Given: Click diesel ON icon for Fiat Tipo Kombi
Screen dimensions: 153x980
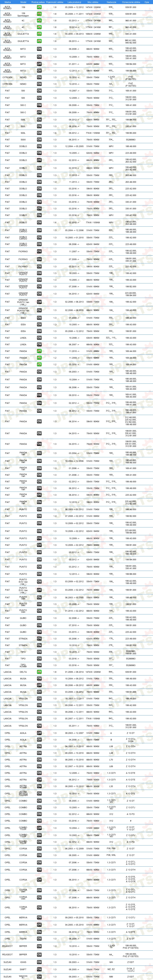Looking at the screenshot, I should click(x=39, y=665).
